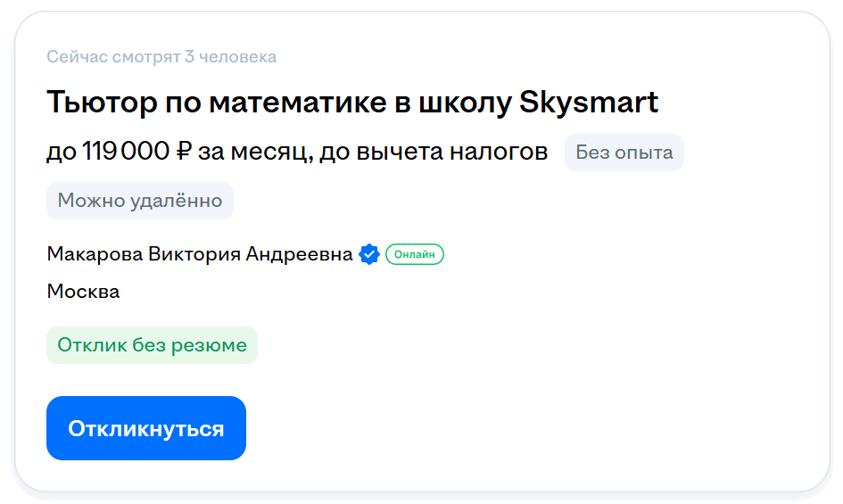Click the word математике in the heading
The width and height of the screenshot is (843, 504).
tap(297, 103)
